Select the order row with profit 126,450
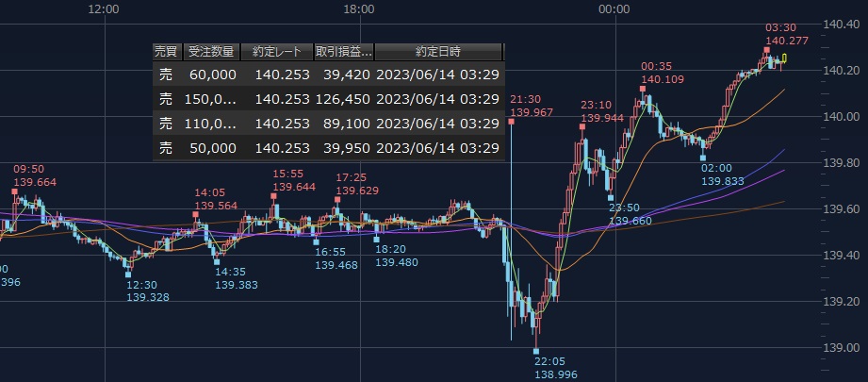This screenshot has width=868, height=382. pyautogui.click(x=328, y=98)
